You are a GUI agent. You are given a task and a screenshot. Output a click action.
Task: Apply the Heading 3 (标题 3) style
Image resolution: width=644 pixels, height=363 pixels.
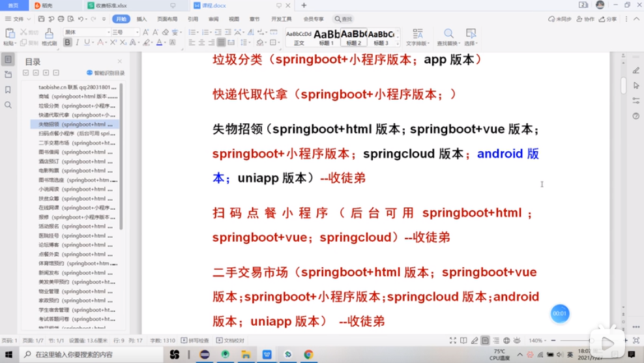(x=381, y=36)
